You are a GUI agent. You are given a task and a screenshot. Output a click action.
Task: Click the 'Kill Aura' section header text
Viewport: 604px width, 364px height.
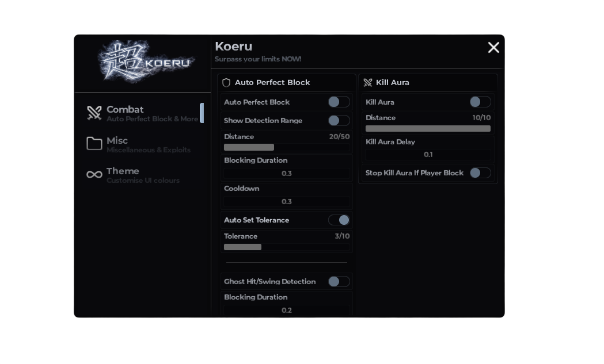[393, 83]
